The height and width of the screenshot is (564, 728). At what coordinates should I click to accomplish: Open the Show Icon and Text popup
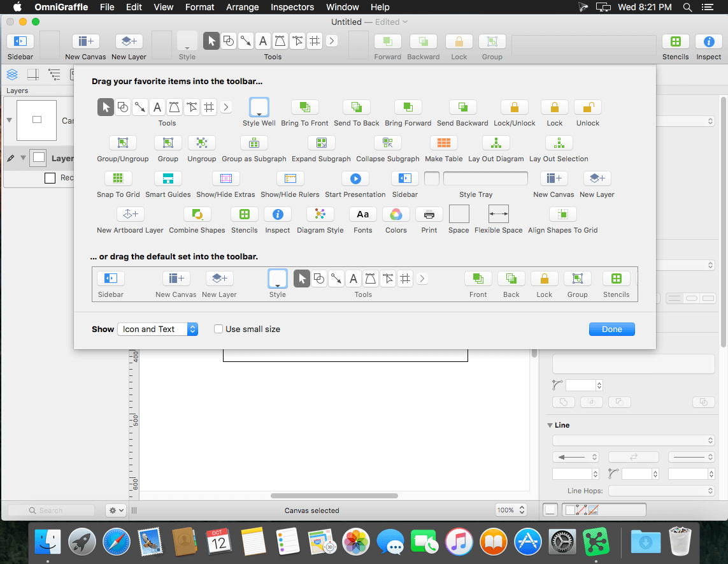click(158, 329)
